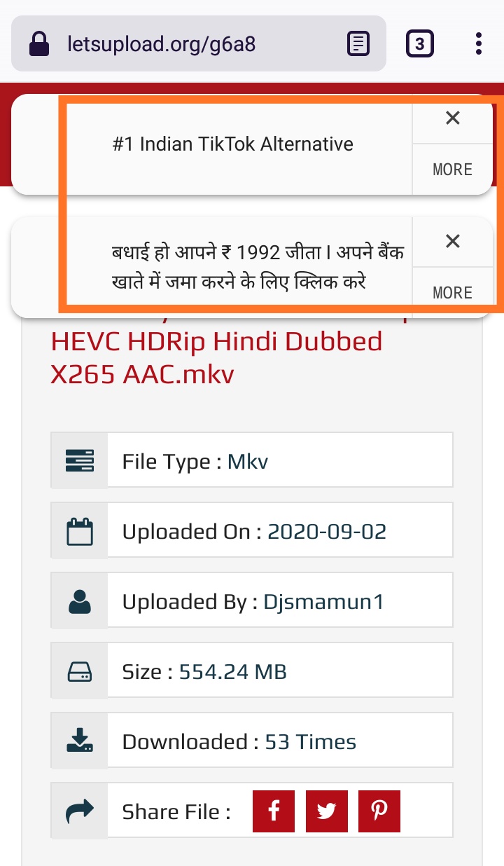The width and height of the screenshot is (504, 866).
Task: Click the Hindi Dubbed X265 AAC.mkv file title
Action: pyautogui.click(x=217, y=358)
